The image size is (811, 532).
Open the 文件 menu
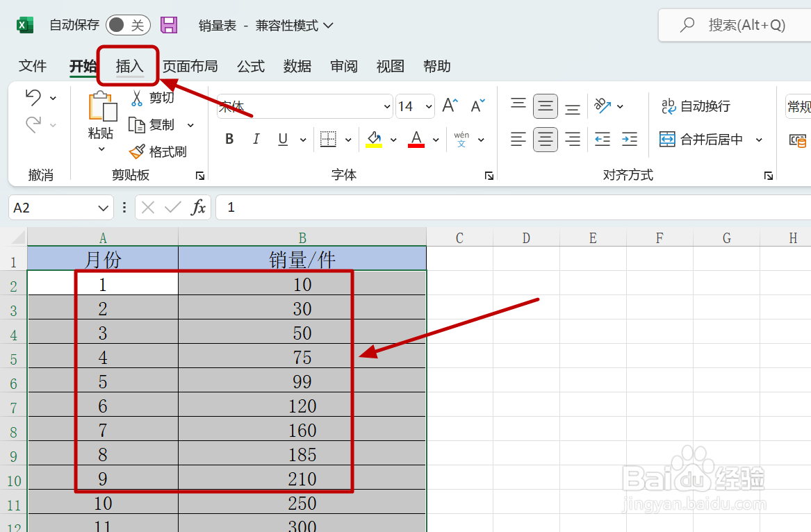[33, 66]
